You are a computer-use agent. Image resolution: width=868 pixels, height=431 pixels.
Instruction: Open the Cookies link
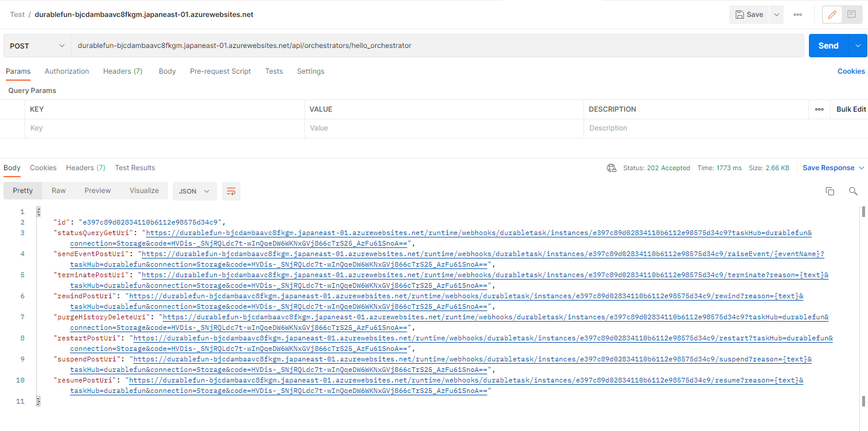851,71
